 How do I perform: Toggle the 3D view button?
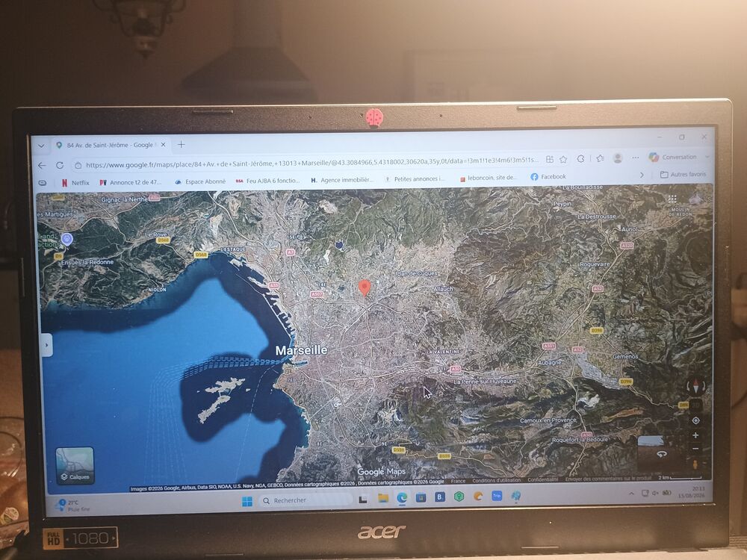click(x=695, y=405)
